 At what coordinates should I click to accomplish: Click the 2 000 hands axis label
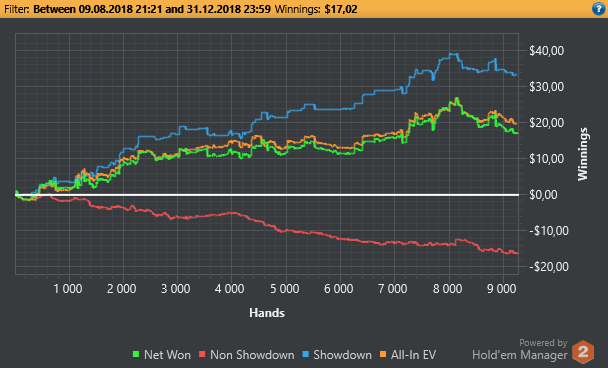[122, 289]
